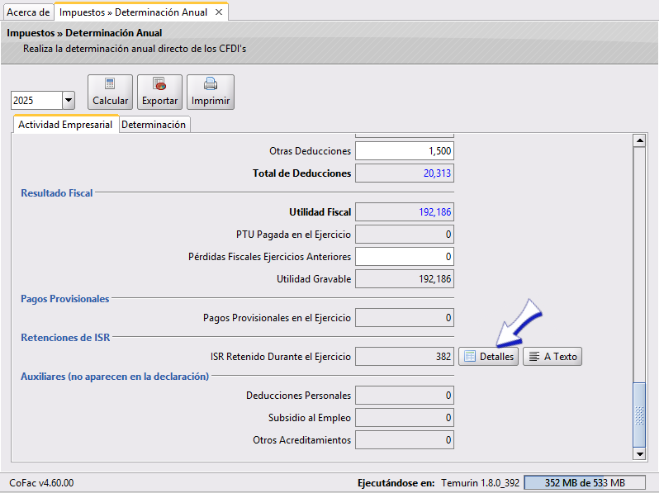659x493 pixels.
Task: Click the Calcular calculator icon
Action: 110,84
